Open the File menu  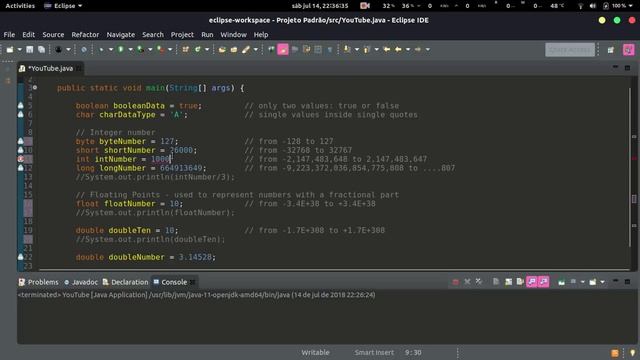(9, 35)
